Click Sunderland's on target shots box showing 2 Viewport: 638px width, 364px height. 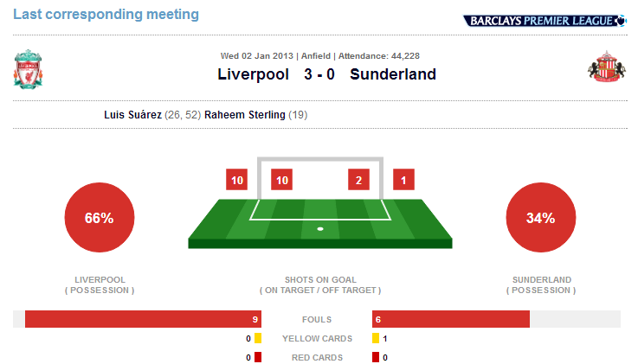coord(359,180)
